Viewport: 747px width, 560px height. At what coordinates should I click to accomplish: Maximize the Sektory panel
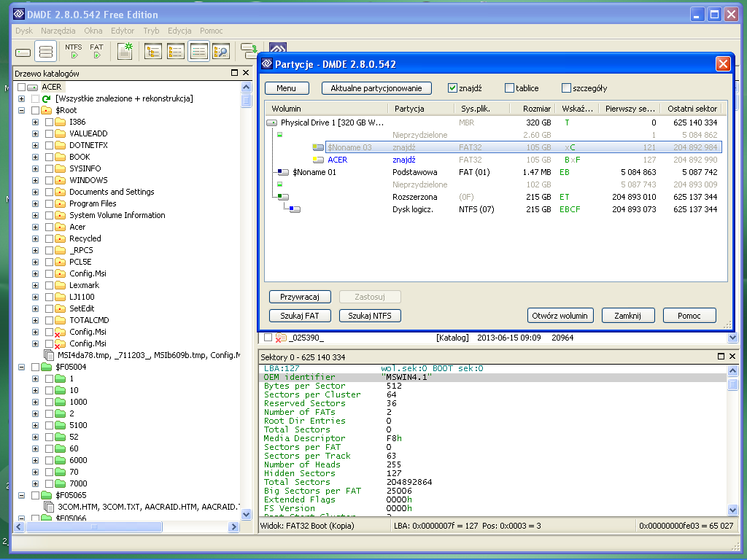(721, 356)
